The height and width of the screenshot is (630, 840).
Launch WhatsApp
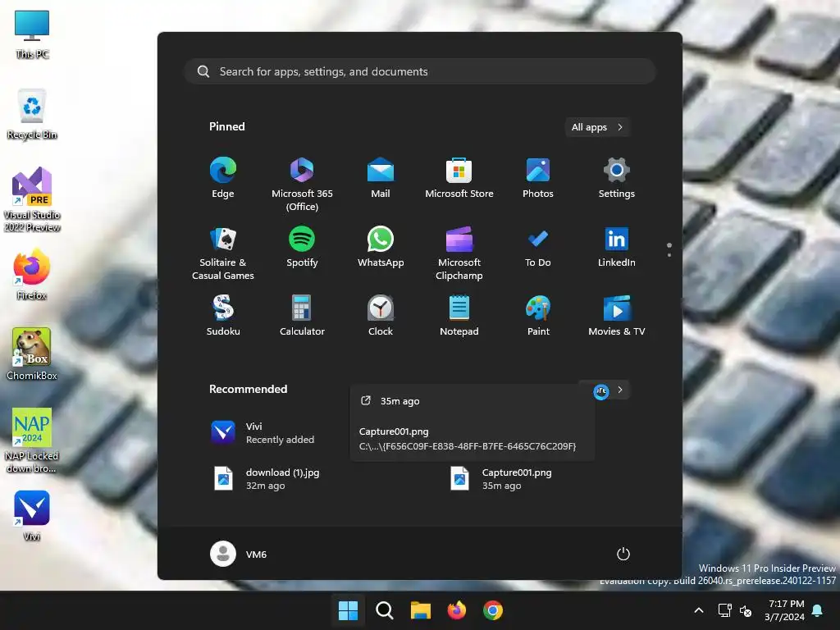tap(381, 247)
